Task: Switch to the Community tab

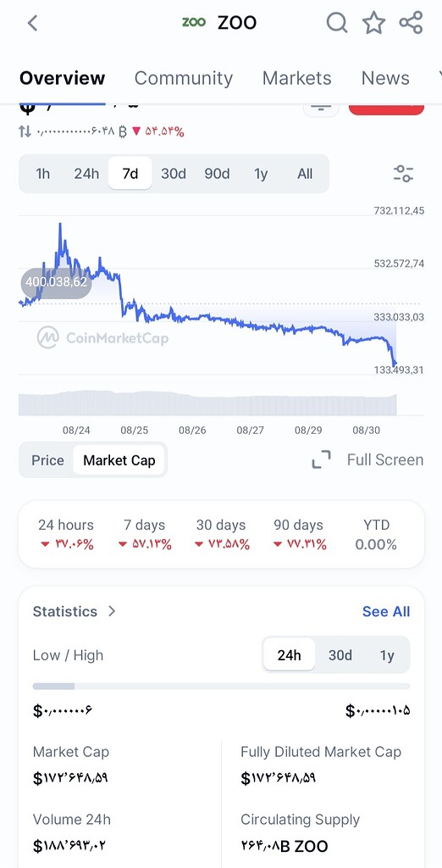Action: (x=184, y=78)
